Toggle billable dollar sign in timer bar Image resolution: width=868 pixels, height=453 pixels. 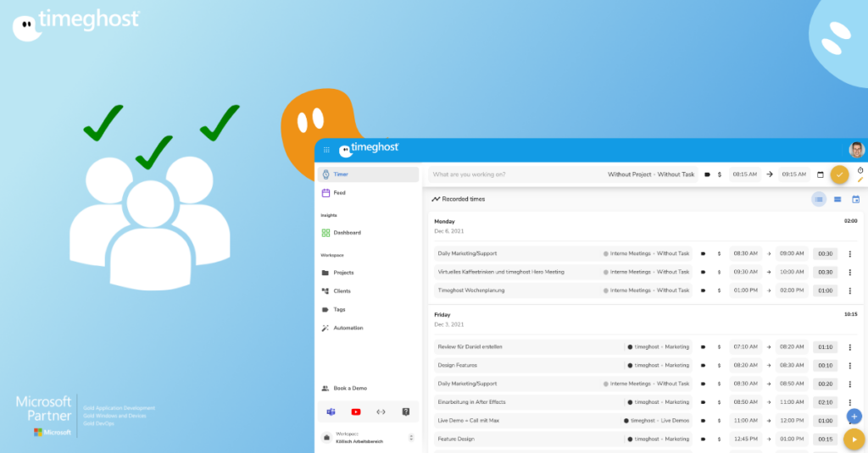pyautogui.click(x=719, y=174)
